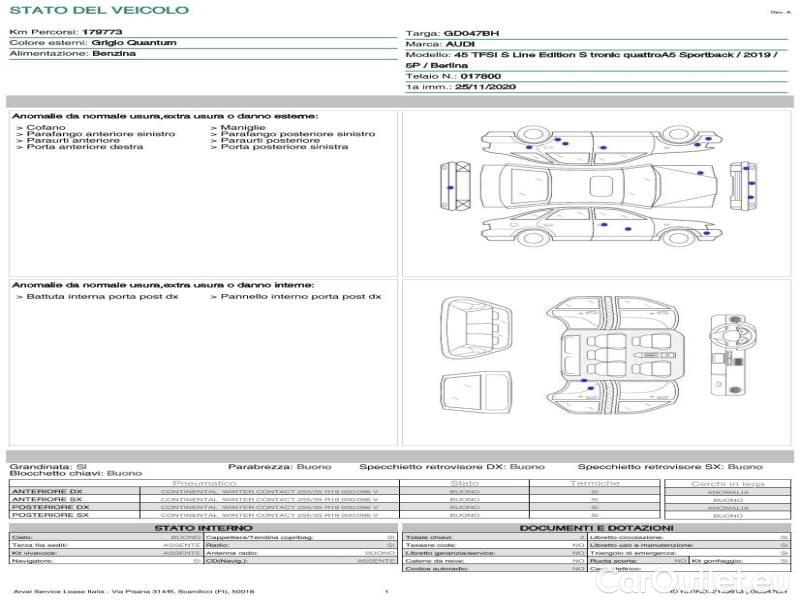Click the DOCUMENTI E DOTAZIONI section header
This screenshot has width=800, height=600.
(596, 527)
